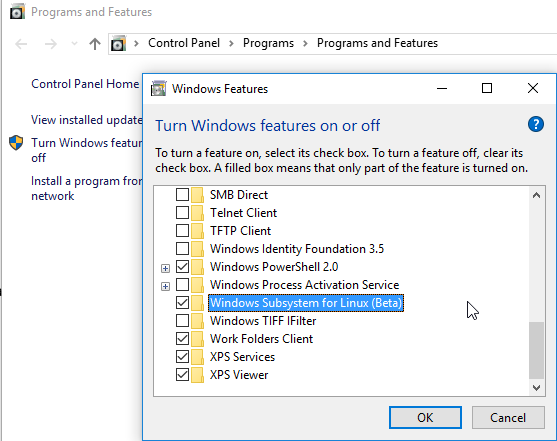Image resolution: width=557 pixels, height=441 pixels.
Task: Click the Windows Features dialog title icon
Action: click(158, 88)
